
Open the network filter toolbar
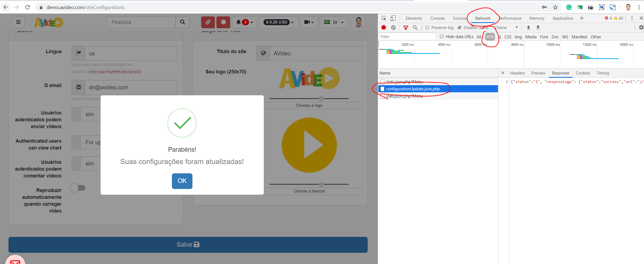(406, 27)
